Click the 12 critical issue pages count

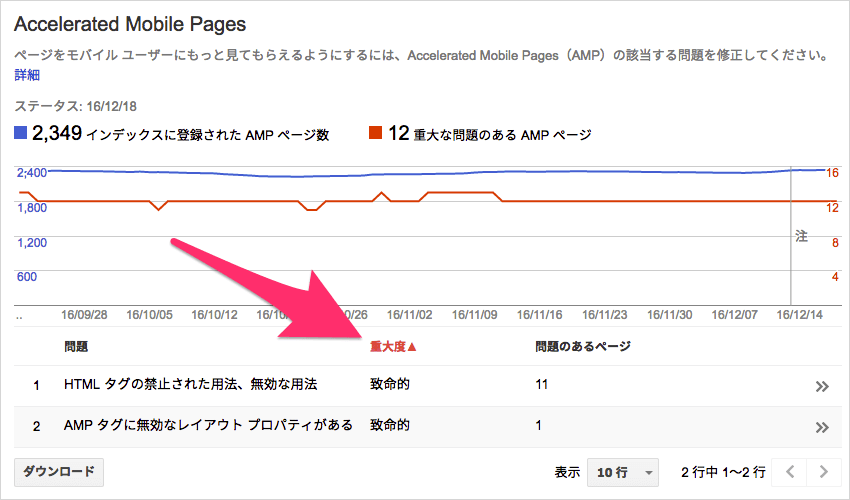coord(398,133)
